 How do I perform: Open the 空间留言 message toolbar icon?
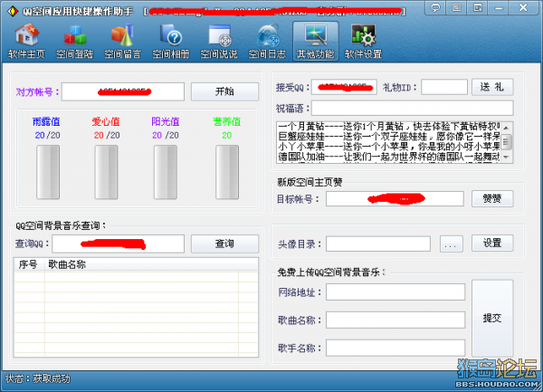[x=122, y=42]
